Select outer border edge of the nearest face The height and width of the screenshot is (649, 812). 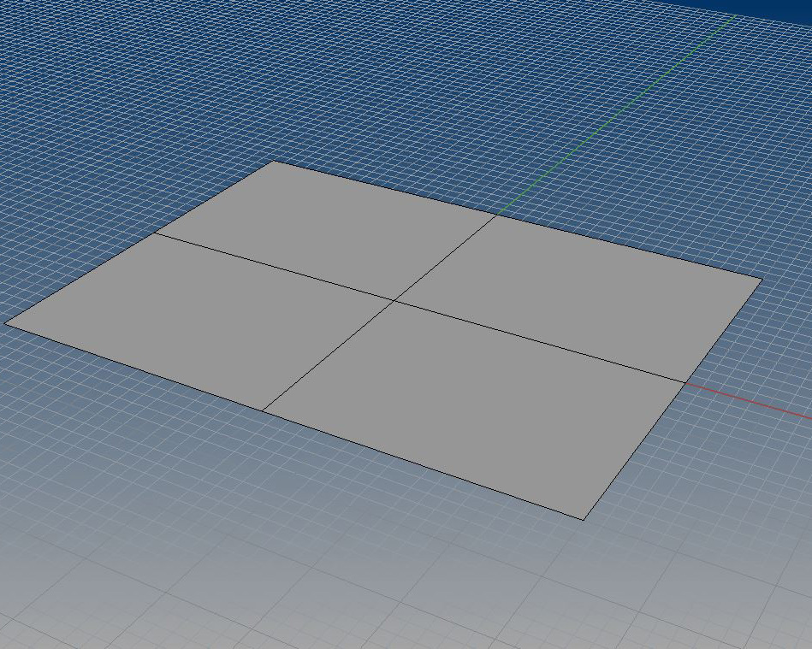(424, 464)
